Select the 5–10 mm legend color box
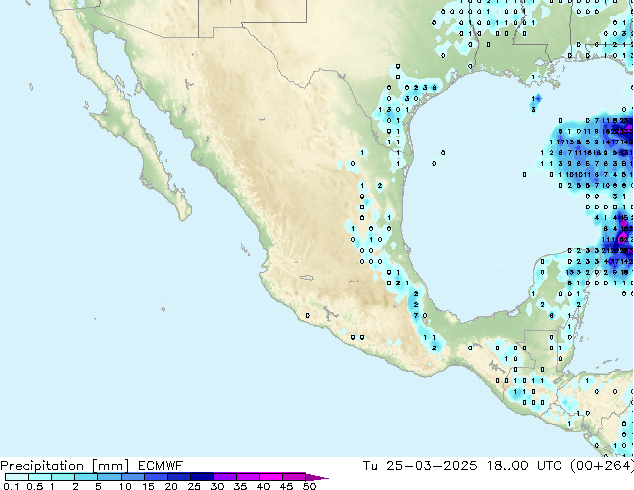This screenshot has height=490, width=634. click(x=110, y=477)
